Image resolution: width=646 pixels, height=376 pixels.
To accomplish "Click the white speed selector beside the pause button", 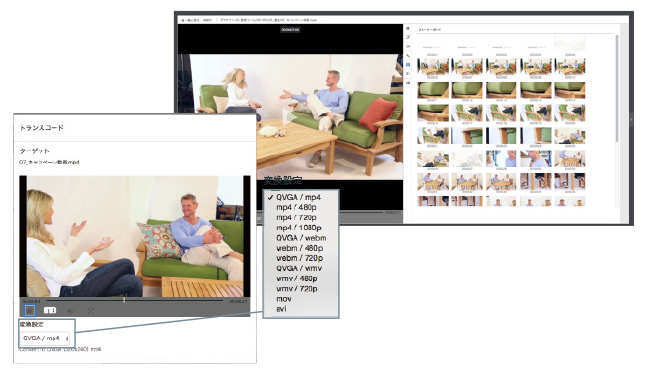I will 50,311.
